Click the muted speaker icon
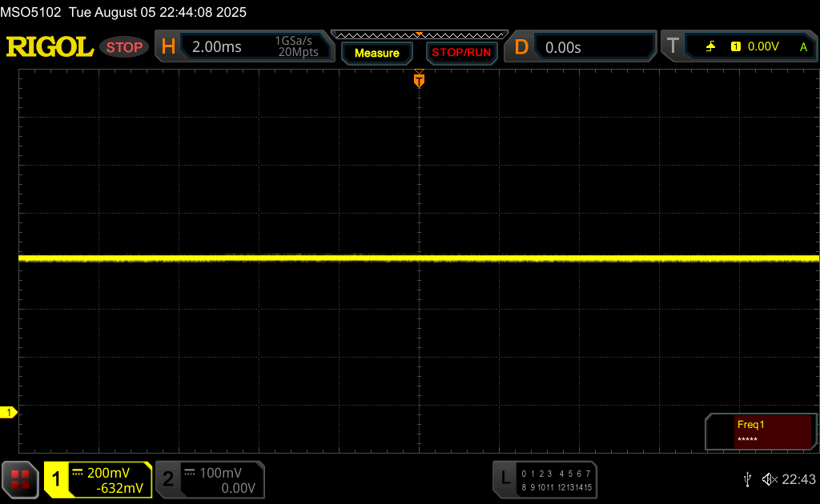820x504 pixels. pos(769,479)
